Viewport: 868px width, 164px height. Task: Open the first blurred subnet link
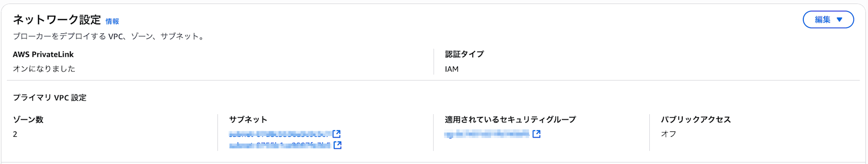[280, 134]
